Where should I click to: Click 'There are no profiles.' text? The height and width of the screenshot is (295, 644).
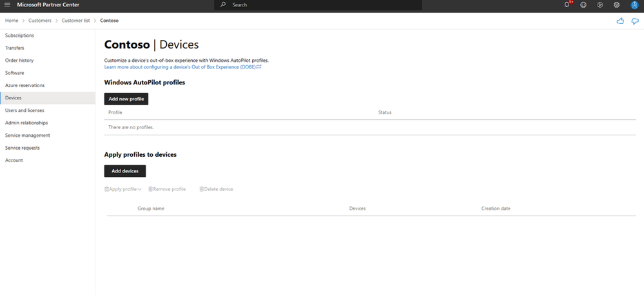click(x=131, y=128)
